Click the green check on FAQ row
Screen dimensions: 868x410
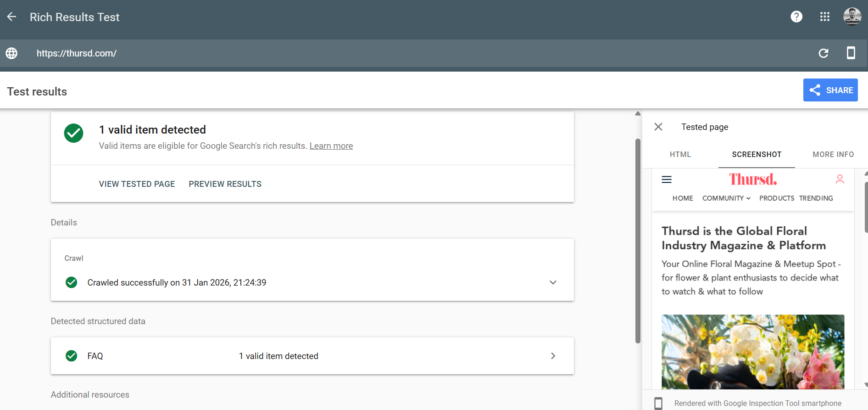(71, 356)
